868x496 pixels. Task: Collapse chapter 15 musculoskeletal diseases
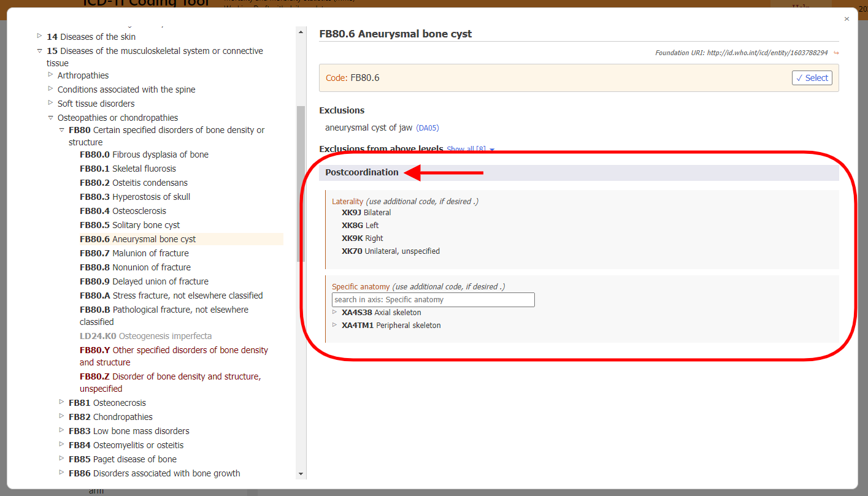pos(39,50)
